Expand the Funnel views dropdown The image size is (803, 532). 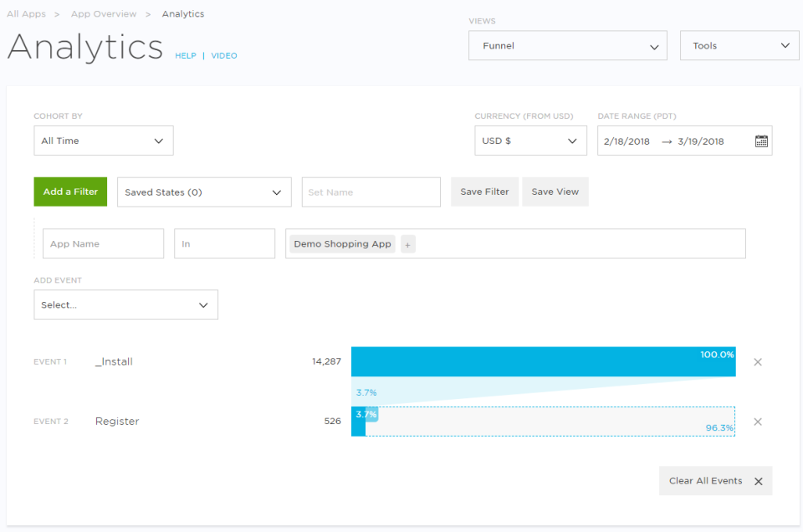pyautogui.click(x=567, y=46)
